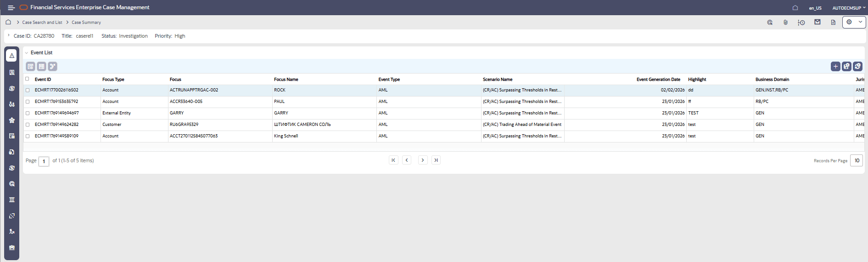The image size is (868, 262).
Task: Click the refresh-gear button in Event List
Action: 858,67
